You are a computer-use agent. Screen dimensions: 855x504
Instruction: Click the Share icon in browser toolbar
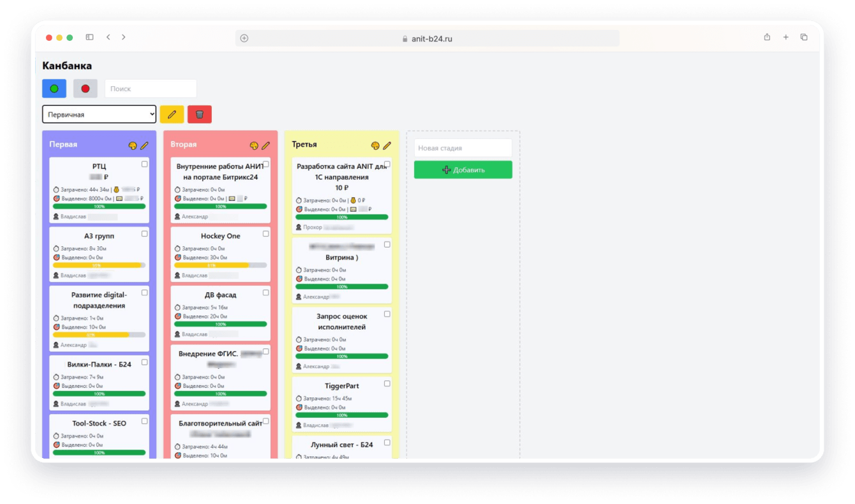pyautogui.click(x=767, y=38)
